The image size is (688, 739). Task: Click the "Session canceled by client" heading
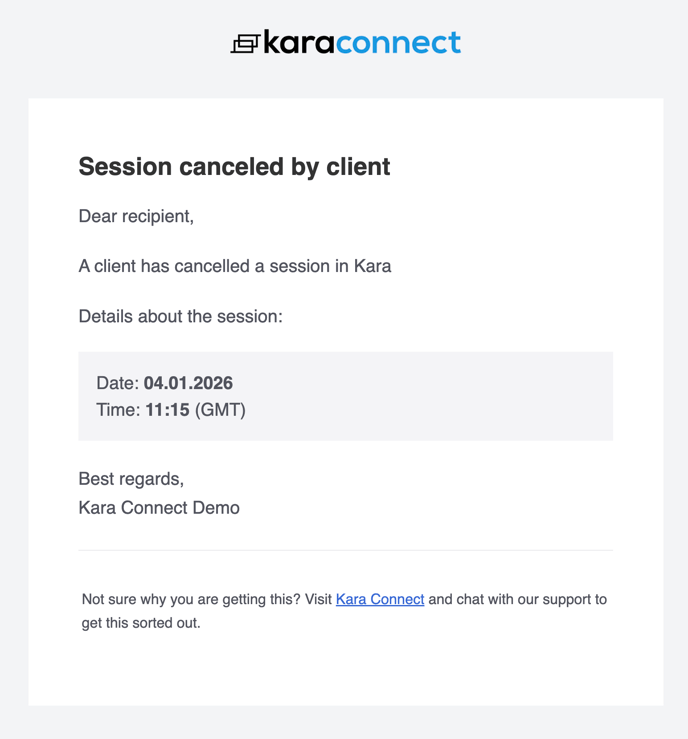(234, 166)
